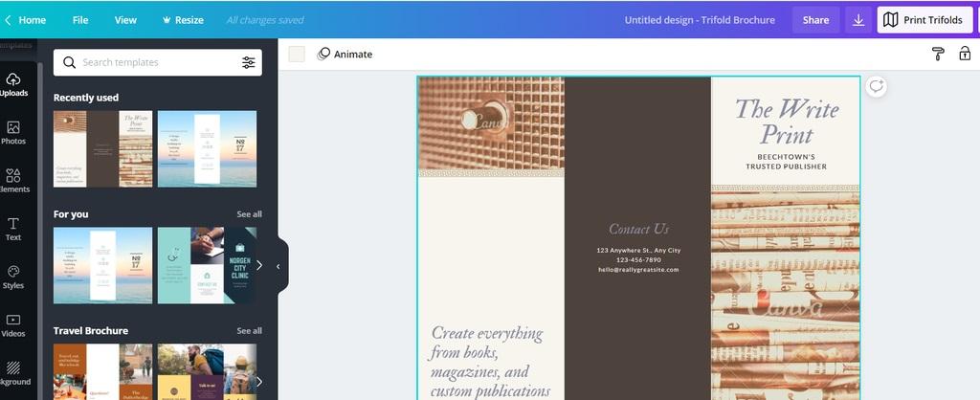
Task: Open the Videos tab
Action: pyautogui.click(x=13, y=325)
